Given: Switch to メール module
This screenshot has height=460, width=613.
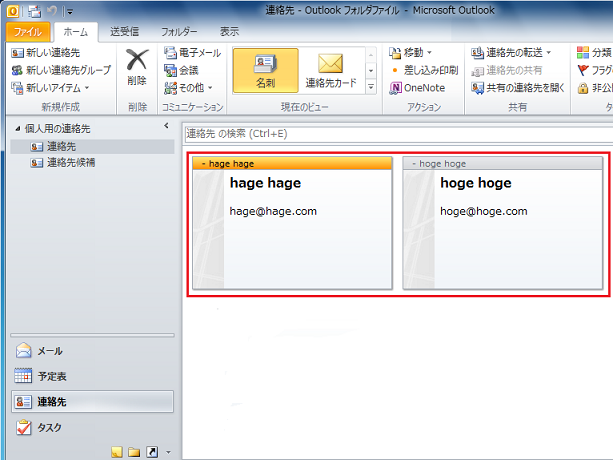Looking at the screenshot, I should point(92,351).
